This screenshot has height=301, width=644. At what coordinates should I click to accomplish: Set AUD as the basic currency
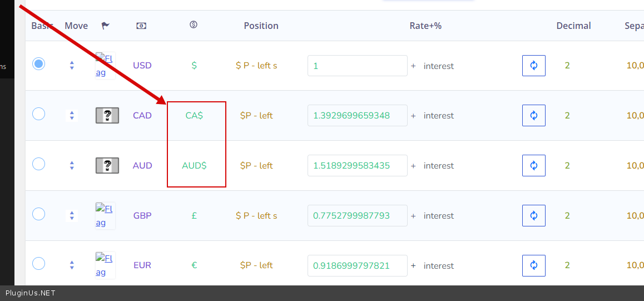pos(38,164)
